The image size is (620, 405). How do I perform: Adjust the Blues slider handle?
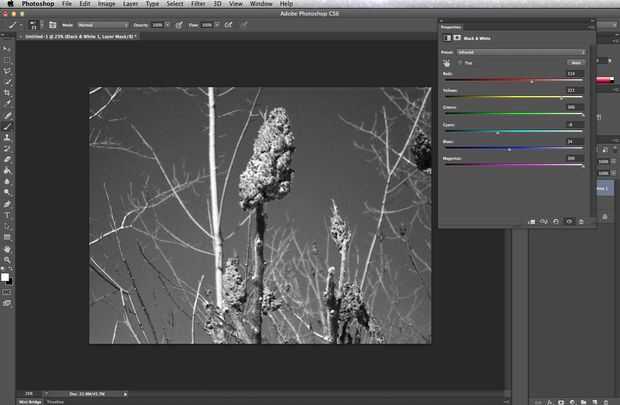coord(509,150)
